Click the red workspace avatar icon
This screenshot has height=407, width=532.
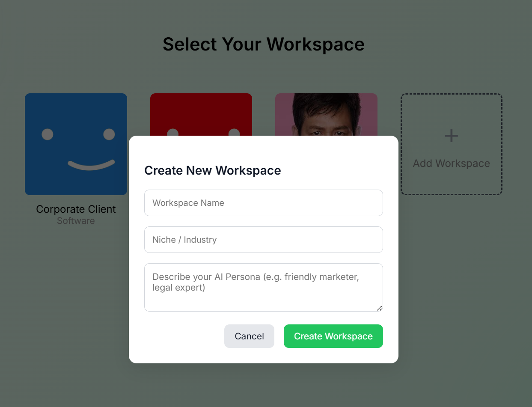point(201,113)
